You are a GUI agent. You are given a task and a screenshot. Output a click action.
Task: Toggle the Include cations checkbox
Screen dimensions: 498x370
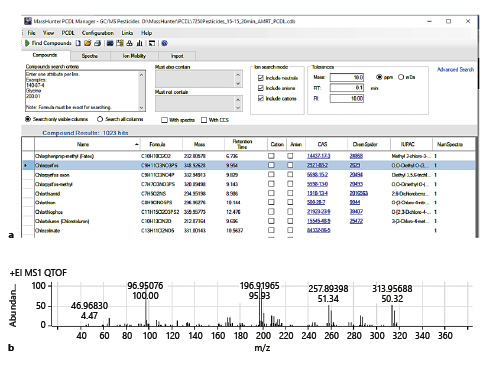tap(261, 98)
